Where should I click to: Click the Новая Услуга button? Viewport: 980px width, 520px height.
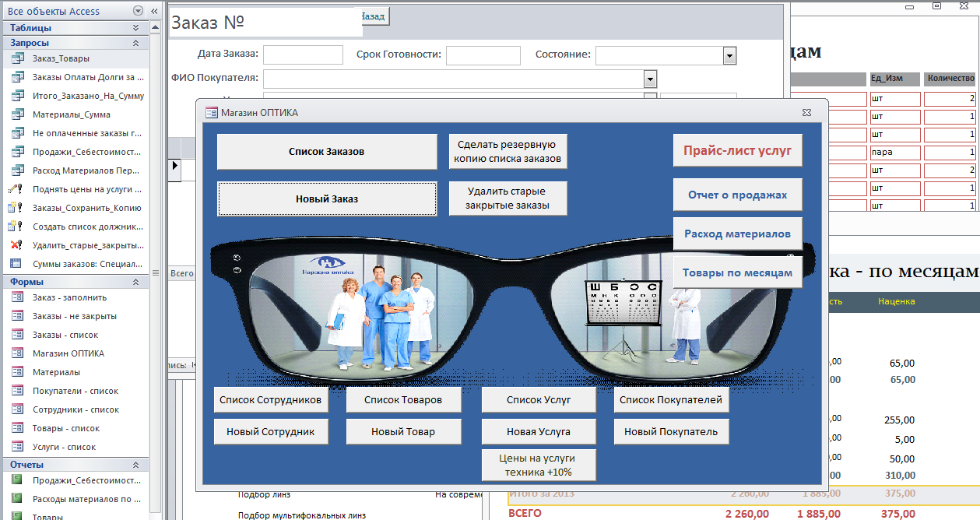click(539, 432)
